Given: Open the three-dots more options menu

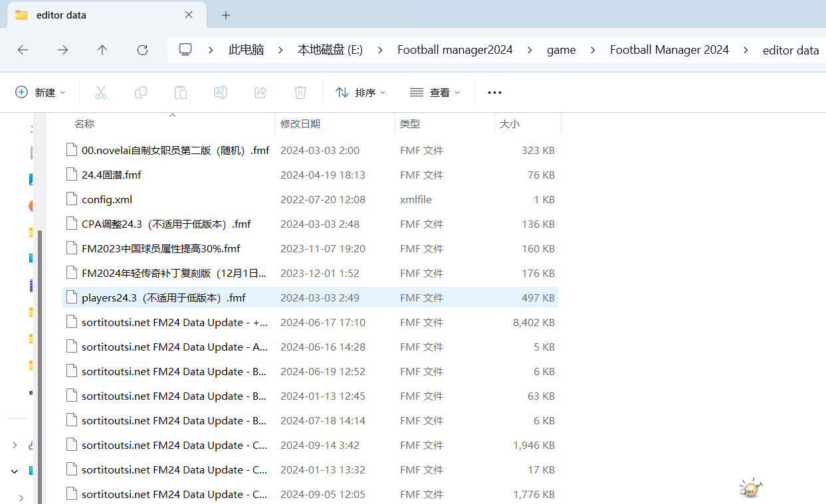Looking at the screenshot, I should pyautogui.click(x=494, y=92).
